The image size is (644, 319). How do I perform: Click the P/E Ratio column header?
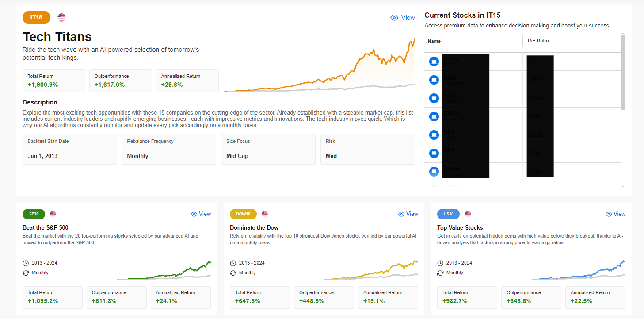click(538, 41)
